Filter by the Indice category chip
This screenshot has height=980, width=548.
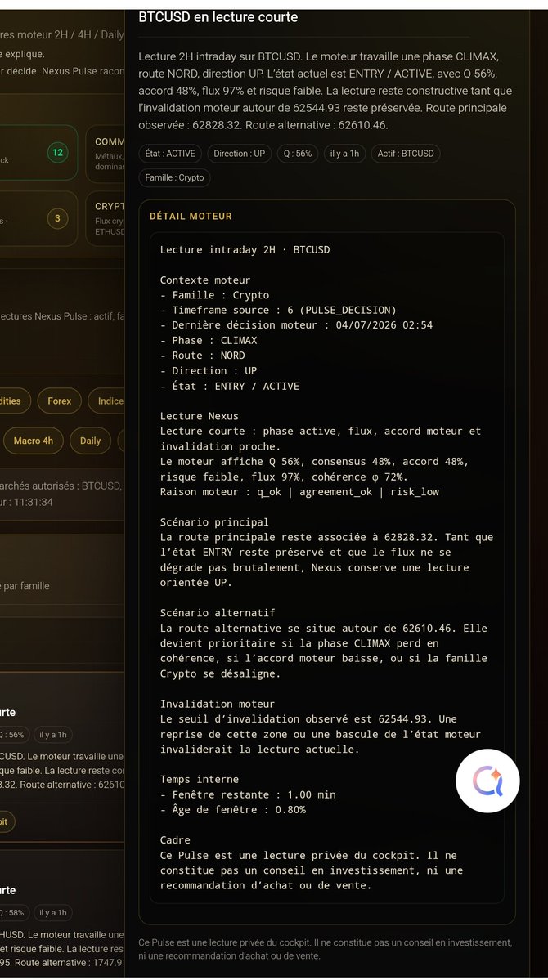pos(108,401)
